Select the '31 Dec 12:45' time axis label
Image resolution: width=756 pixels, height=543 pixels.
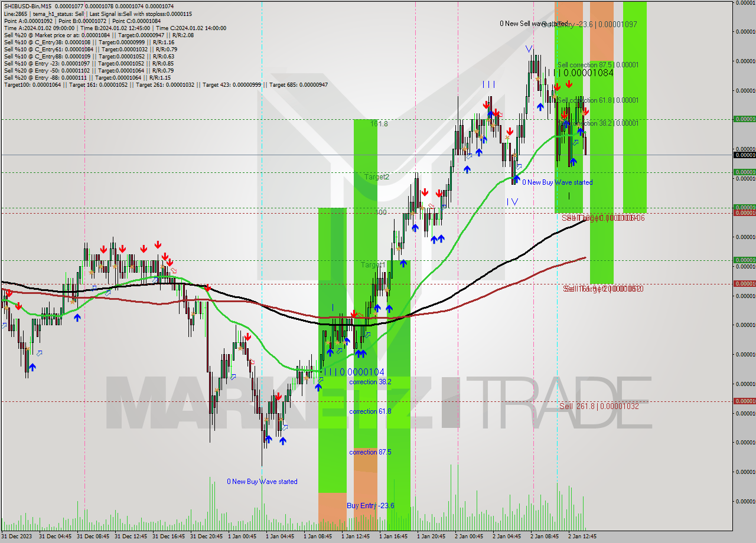coord(131,537)
